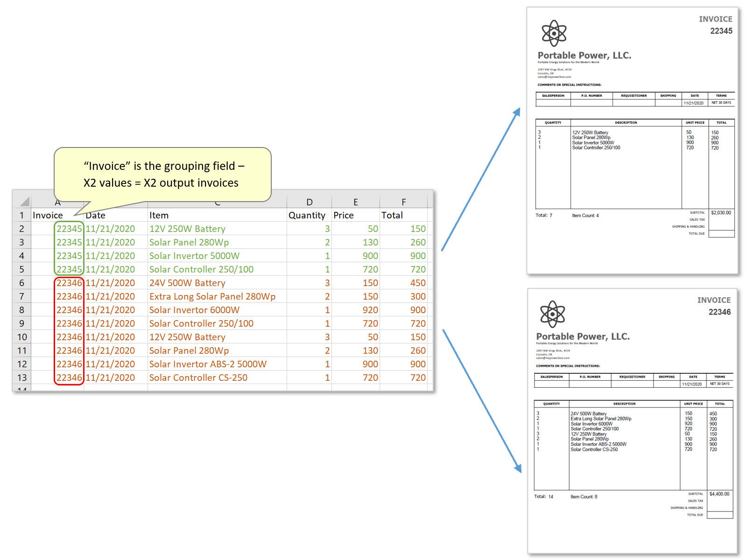747x560 pixels.
Task: Select the "Extra Long Solar Panel 280Wp" spreadsheet cell
Action: point(212,296)
